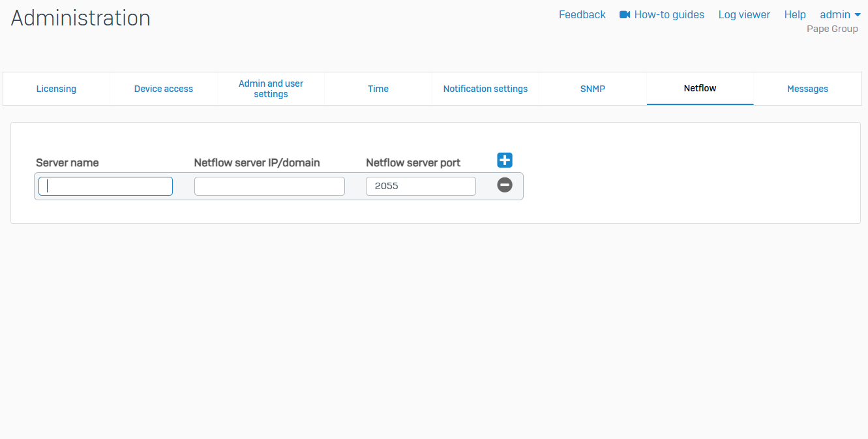Screen dimensions: 868x439
Task: Open the How-to guides text link
Action: tap(669, 14)
